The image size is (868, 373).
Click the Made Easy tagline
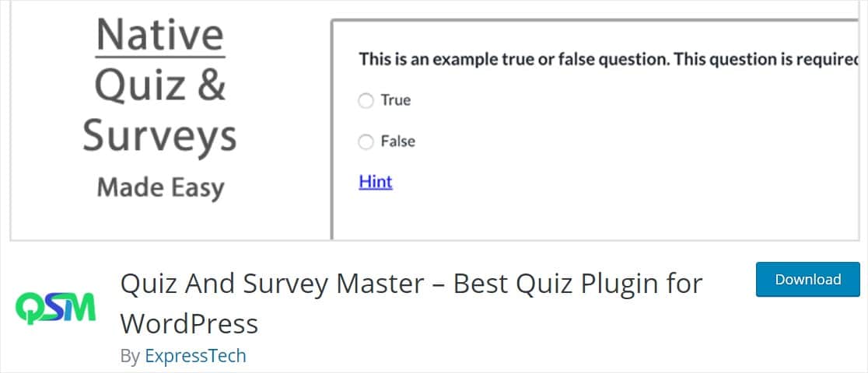pos(160,187)
